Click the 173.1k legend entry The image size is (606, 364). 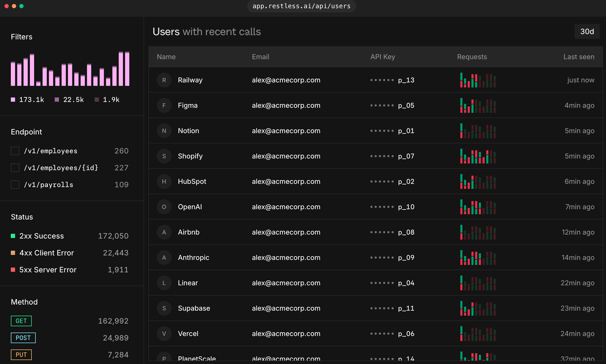coord(27,100)
